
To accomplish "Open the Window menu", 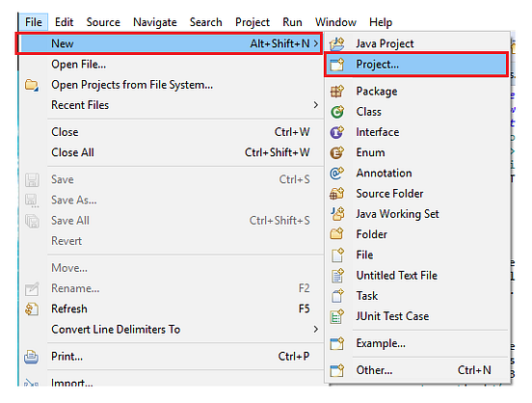I will [x=335, y=22].
